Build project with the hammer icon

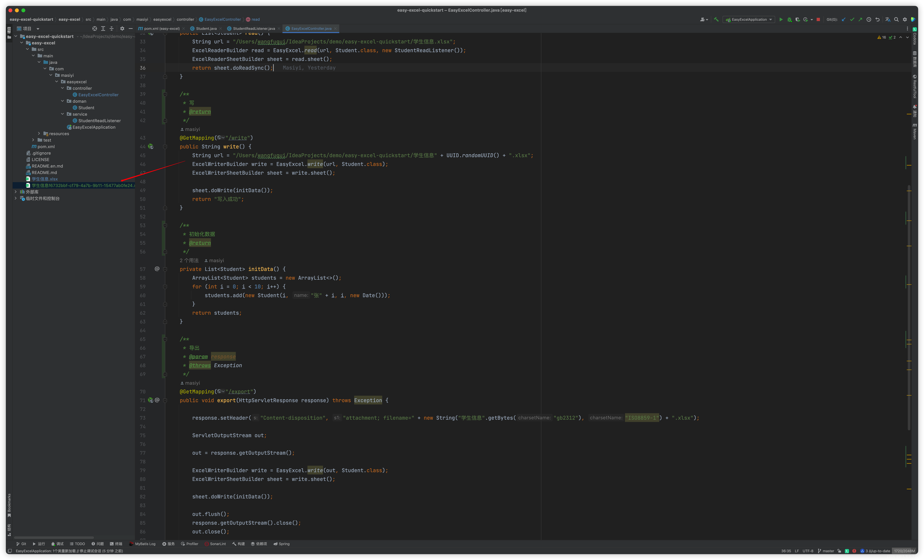coord(716,19)
